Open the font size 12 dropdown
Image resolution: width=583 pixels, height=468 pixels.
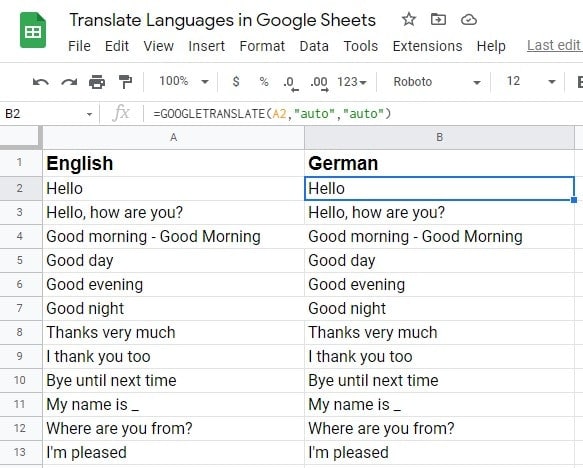click(x=531, y=81)
